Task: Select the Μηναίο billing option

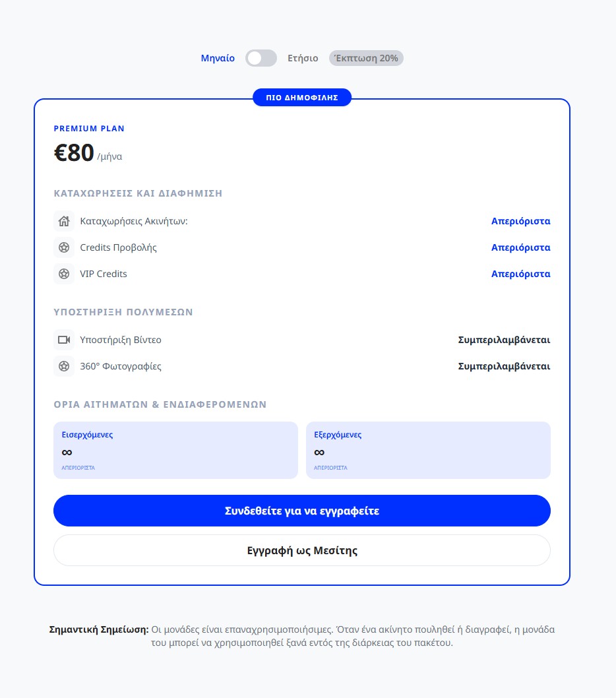Action: pyautogui.click(x=218, y=58)
